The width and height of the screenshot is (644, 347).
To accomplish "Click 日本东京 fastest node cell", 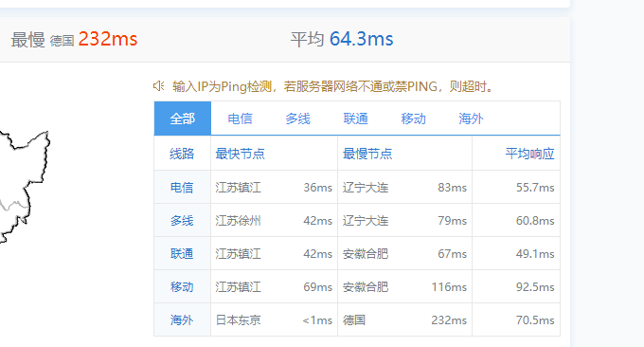I will pos(239,320).
